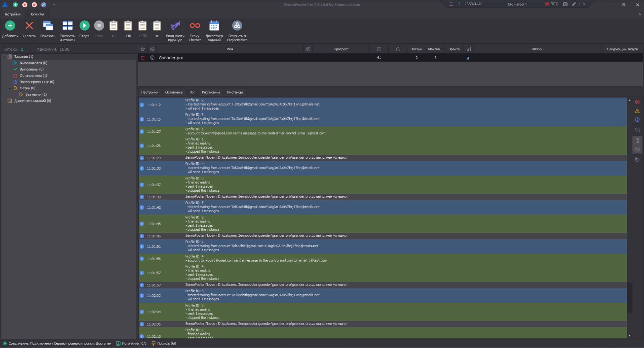Click the refresh attempts column header
The image size is (644, 348).
pyautogui.click(x=398, y=49)
